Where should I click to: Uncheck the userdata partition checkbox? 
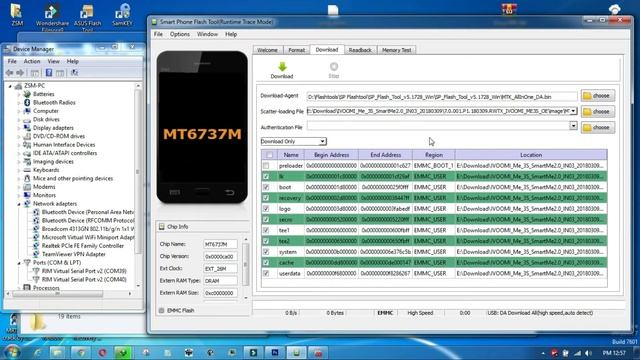[266, 273]
